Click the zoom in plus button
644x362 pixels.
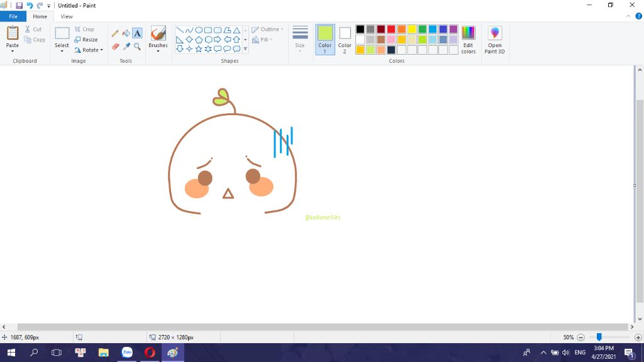pos(638,337)
